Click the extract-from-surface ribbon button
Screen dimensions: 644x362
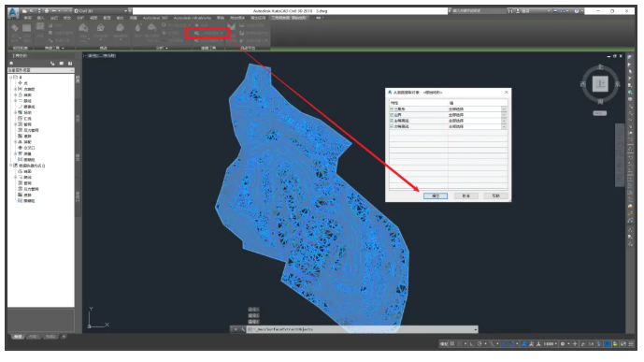(208, 34)
